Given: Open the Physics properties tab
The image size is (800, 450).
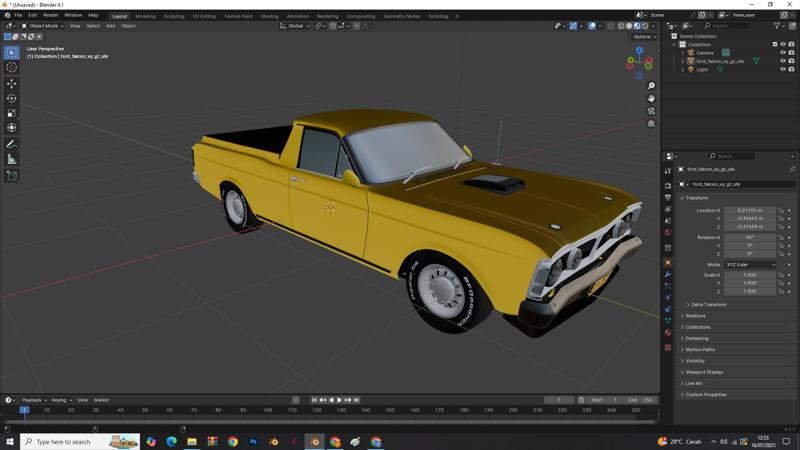Looking at the screenshot, I should (x=668, y=297).
